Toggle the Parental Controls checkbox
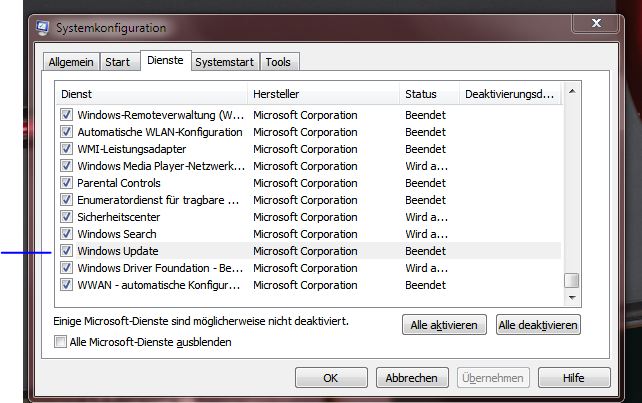Screen dimensions: 642x403 point(66,183)
